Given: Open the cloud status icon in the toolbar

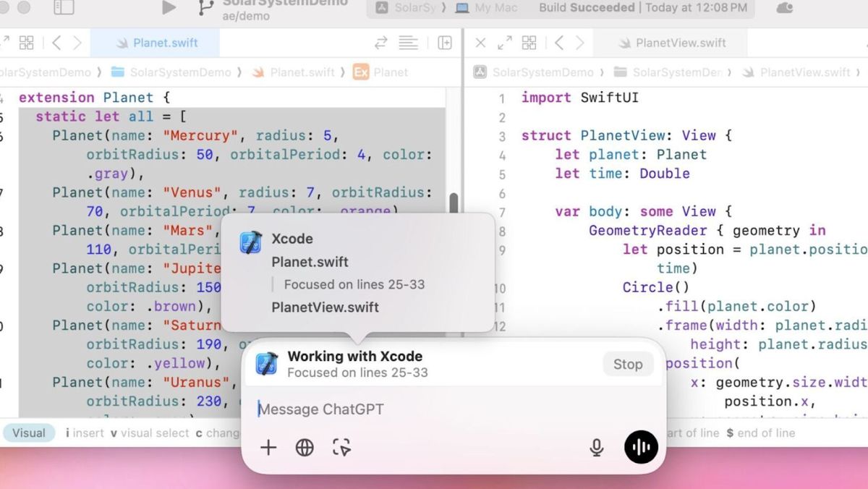Looking at the screenshot, I should tap(783, 8).
